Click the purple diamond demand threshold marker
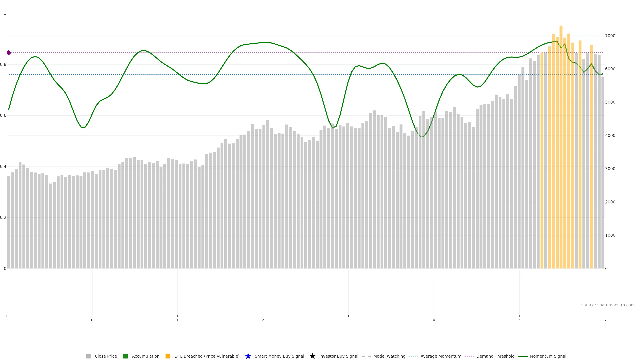 [9, 53]
